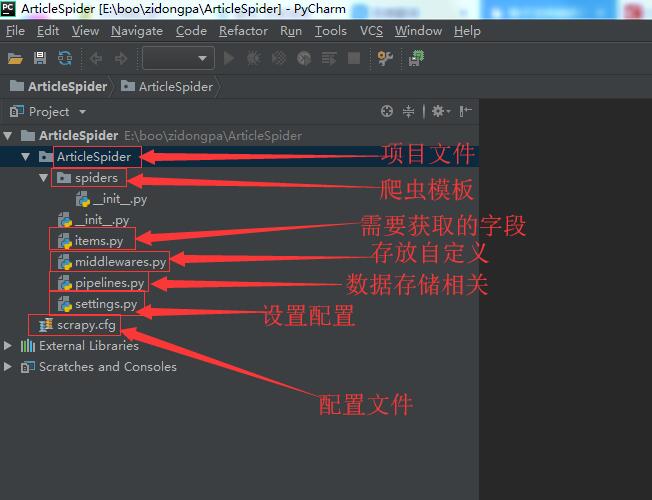This screenshot has width=652, height=500.
Task: Click the Collapse All icon in Project panel
Action: pyautogui.click(x=409, y=111)
